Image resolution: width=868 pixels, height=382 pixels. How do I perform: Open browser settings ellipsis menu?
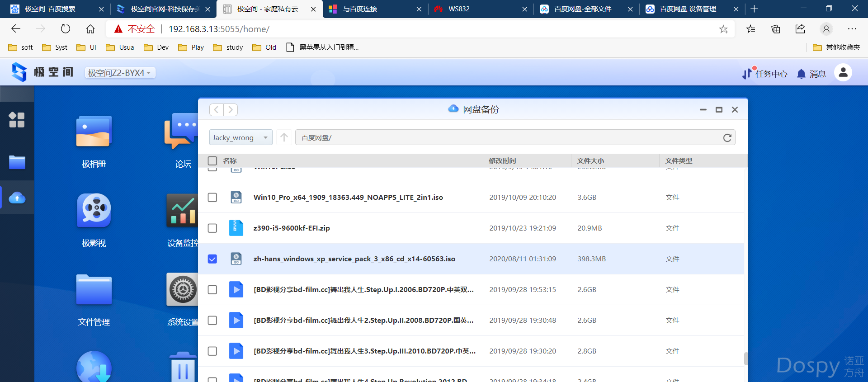[x=852, y=29]
